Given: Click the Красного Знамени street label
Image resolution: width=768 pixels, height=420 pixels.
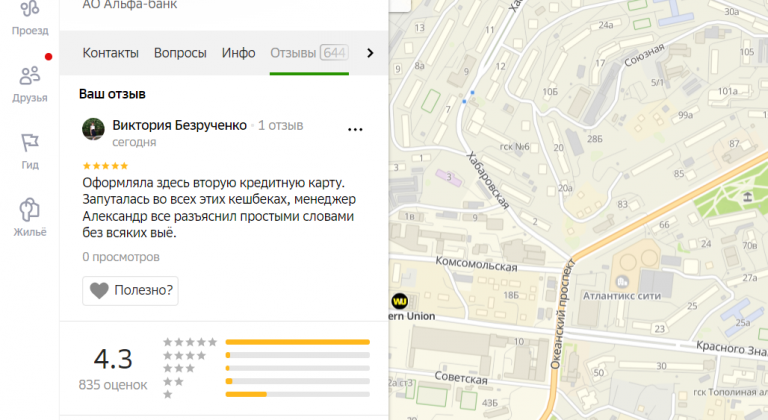Looking at the screenshot, I should point(732,348).
